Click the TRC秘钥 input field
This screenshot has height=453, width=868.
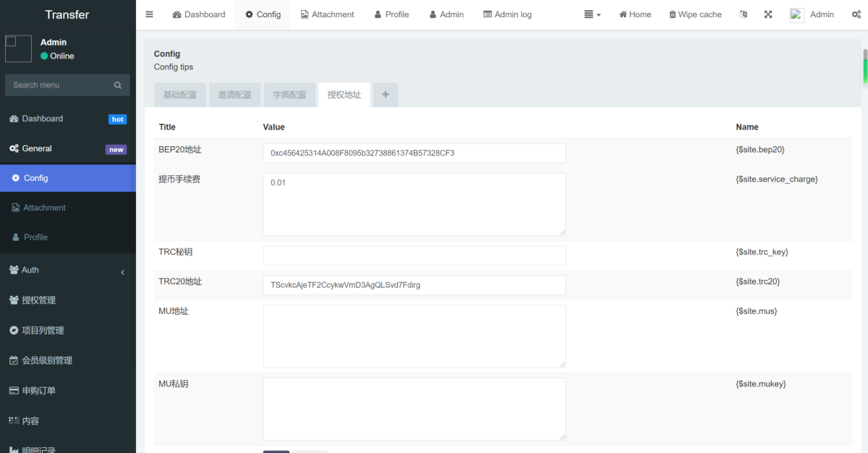[414, 255]
